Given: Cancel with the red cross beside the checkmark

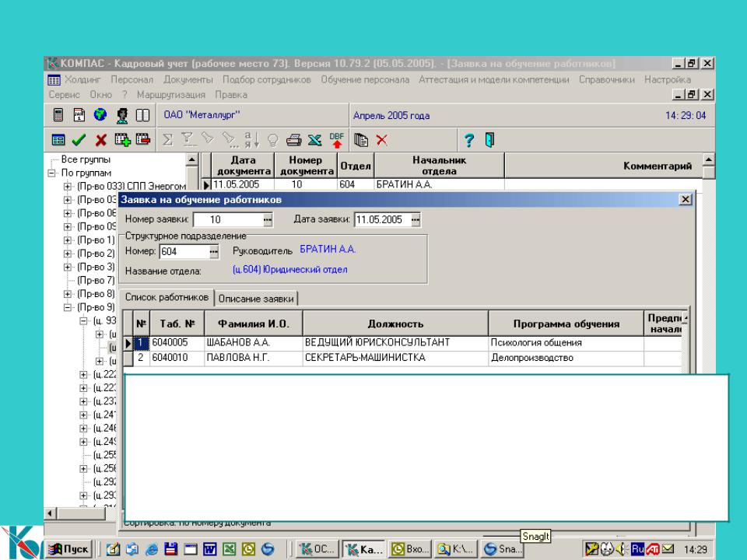Looking at the screenshot, I should tap(100, 140).
